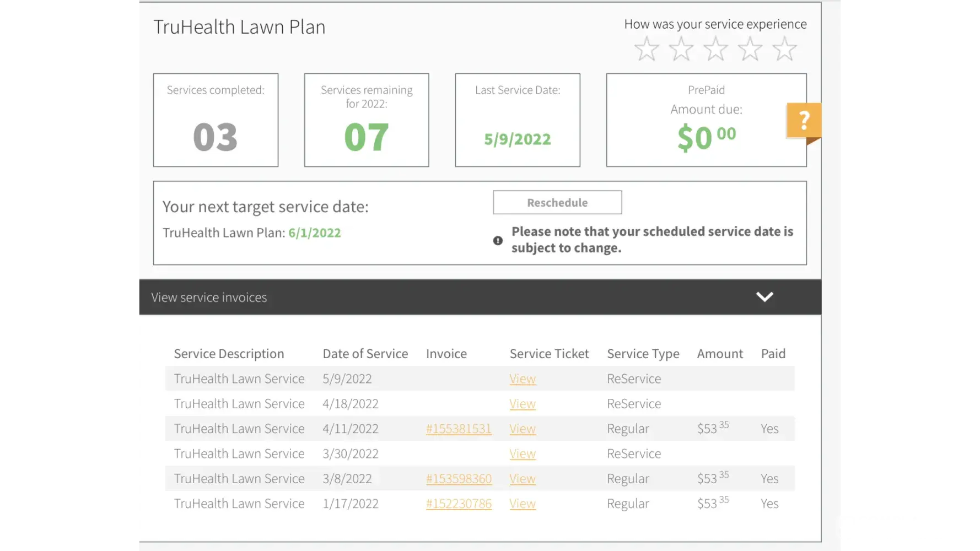
Task: Rate service with the fourth star
Action: (x=750, y=49)
